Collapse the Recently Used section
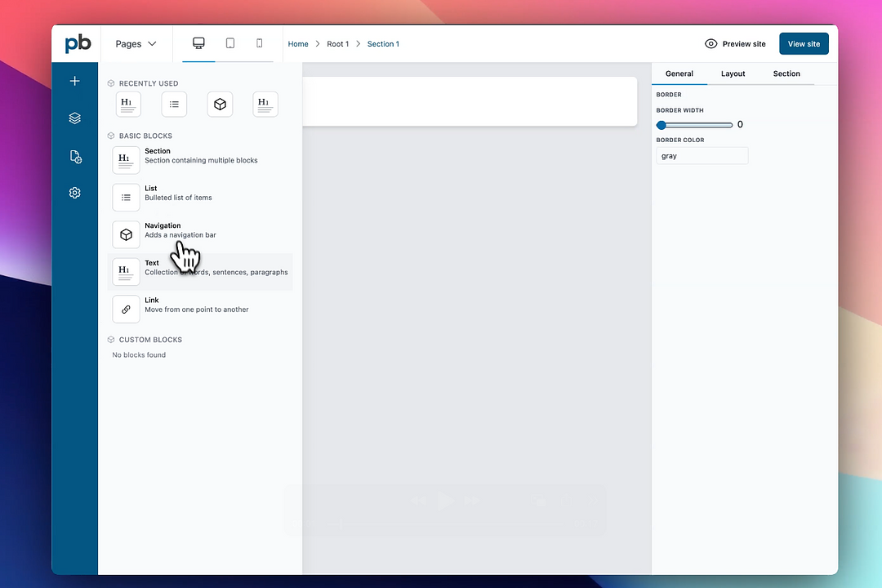 pos(110,83)
